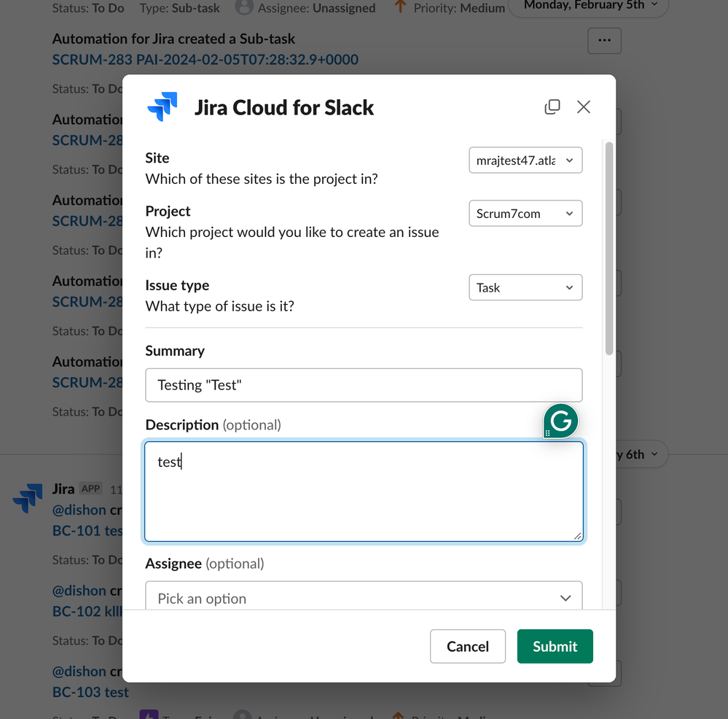Image resolution: width=728 pixels, height=719 pixels.
Task: Open the BC-103 test issue link
Action: click(90, 692)
